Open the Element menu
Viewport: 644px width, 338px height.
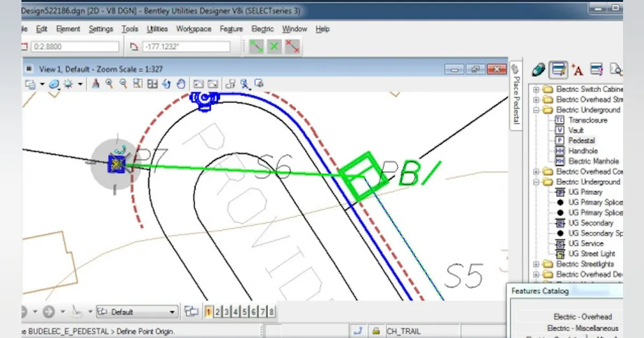pyautogui.click(x=68, y=29)
